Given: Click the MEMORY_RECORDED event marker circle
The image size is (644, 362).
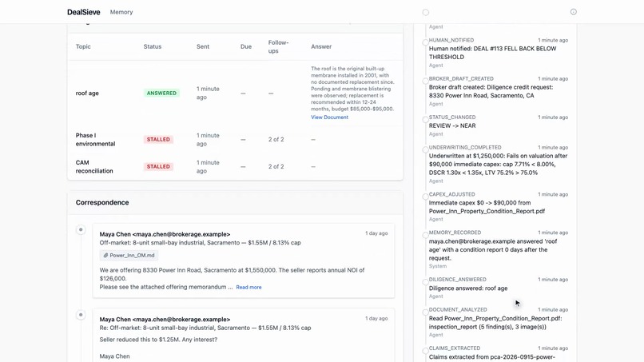Looking at the screenshot, I should point(426,235).
